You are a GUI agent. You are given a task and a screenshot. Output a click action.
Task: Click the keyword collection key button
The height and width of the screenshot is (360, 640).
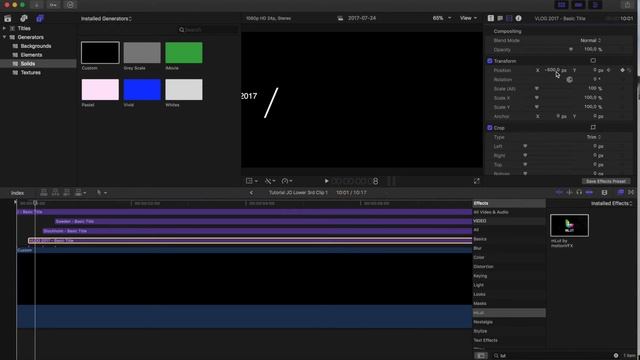[53, 5]
